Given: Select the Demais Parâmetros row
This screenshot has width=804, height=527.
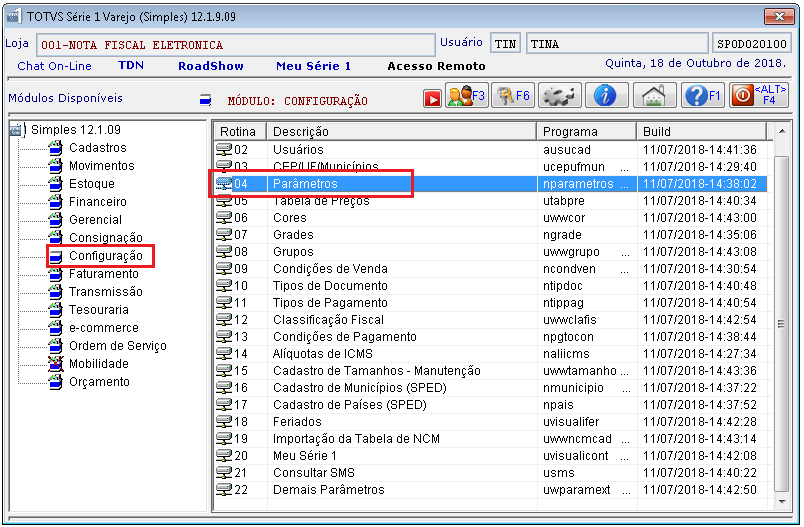Looking at the screenshot, I should (x=490, y=490).
